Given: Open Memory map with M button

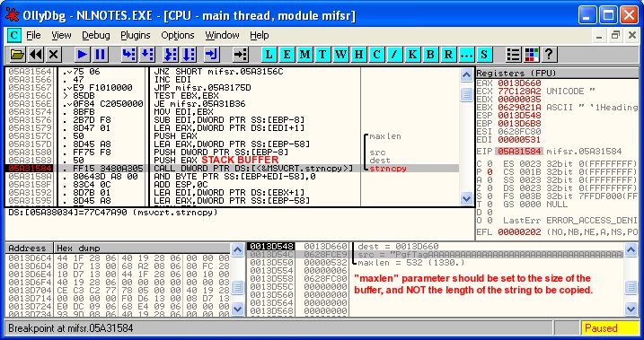Looking at the screenshot, I should pos(304,54).
